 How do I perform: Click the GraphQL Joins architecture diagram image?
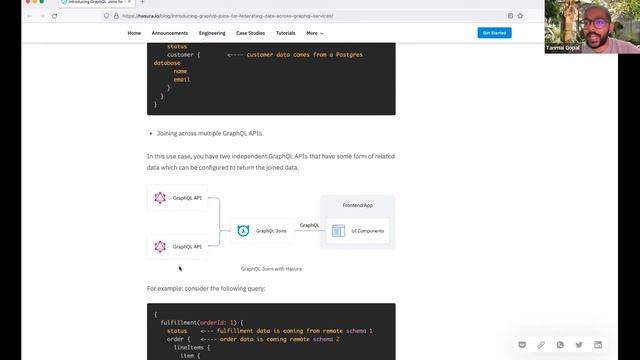pos(271,222)
